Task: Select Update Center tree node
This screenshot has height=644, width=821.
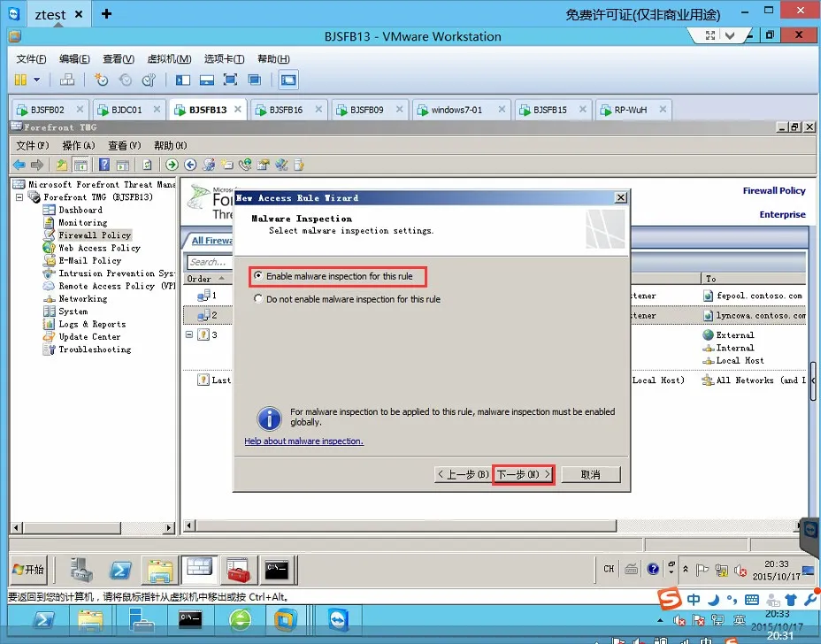Action: coord(89,337)
